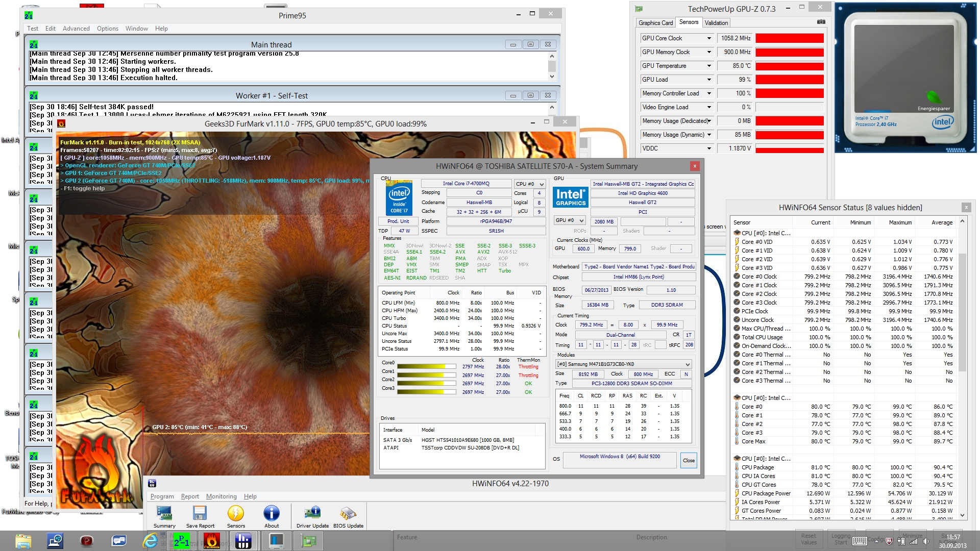The width and height of the screenshot is (980, 551).
Task: Click the Prod. Unit button
Action: coord(398,221)
